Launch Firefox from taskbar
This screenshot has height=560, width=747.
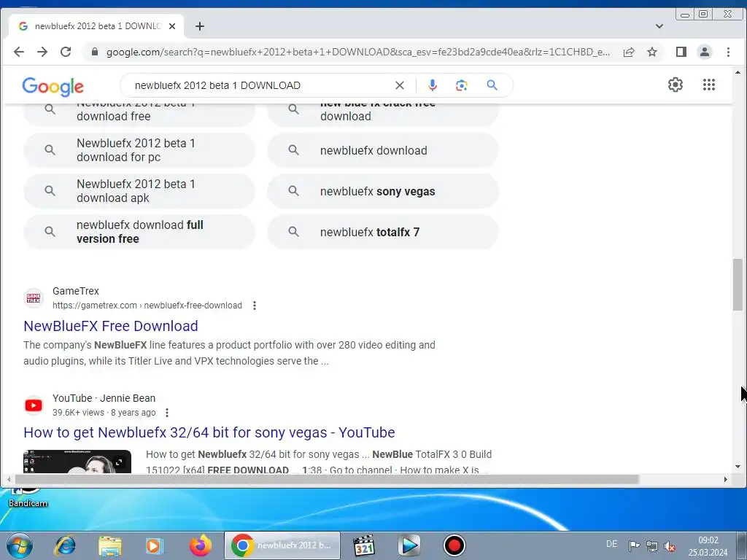pyautogui.click(x=200, y=545)
